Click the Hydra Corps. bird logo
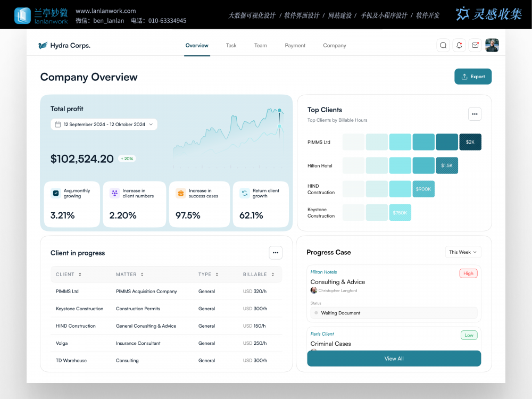The image size is (532, 399). pos(43,46)
